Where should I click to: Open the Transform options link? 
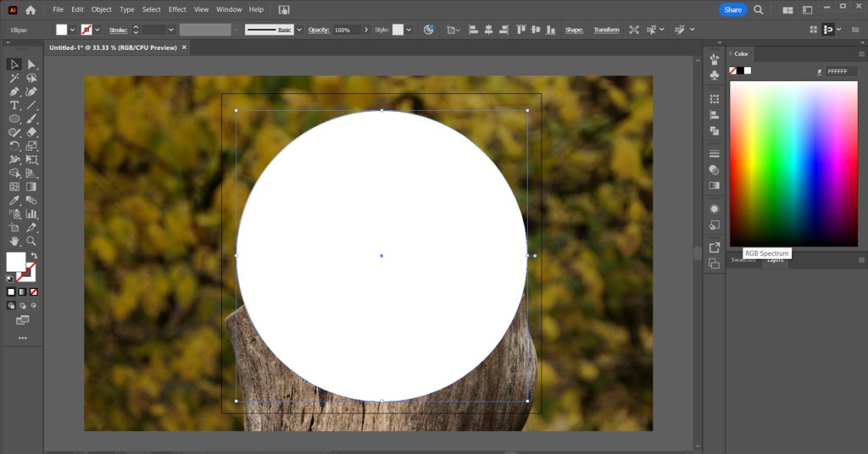tap(606, 30)
